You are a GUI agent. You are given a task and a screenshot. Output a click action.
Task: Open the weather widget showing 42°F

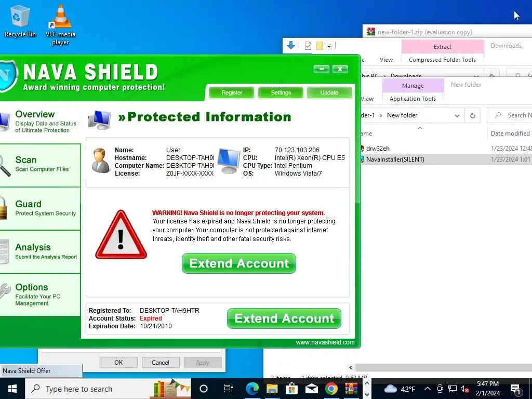pyautogui.click(x=400, y=389)
